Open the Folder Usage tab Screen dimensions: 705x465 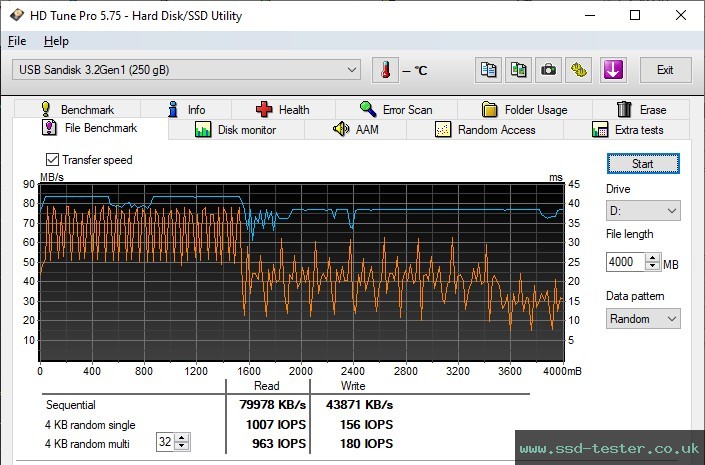pyautogui.click(x=525, y=110)
